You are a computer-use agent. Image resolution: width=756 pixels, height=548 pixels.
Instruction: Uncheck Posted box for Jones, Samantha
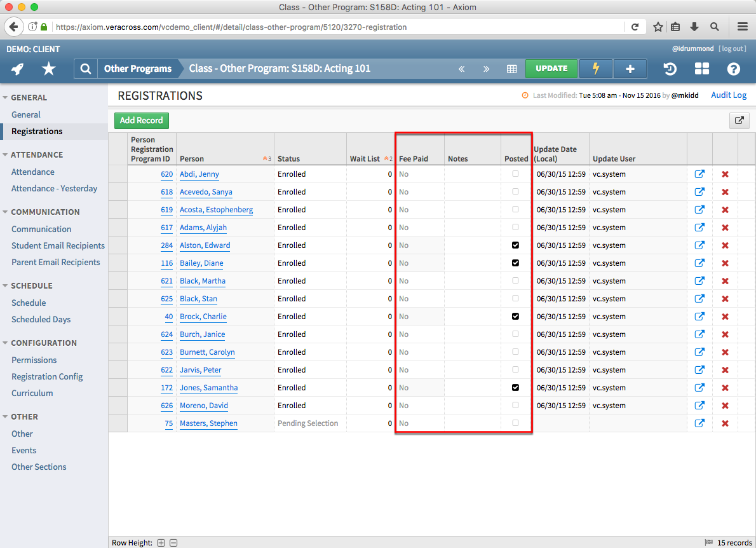[515, 387]
